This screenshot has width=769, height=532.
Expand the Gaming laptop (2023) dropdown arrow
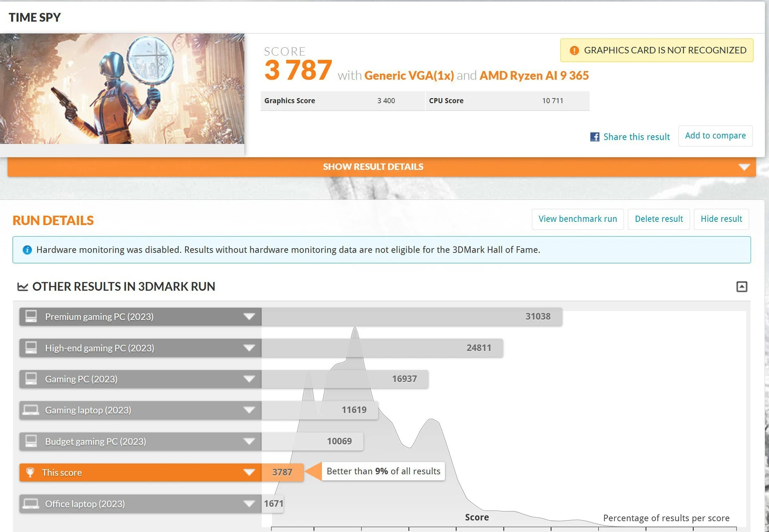tap(249, 410)
